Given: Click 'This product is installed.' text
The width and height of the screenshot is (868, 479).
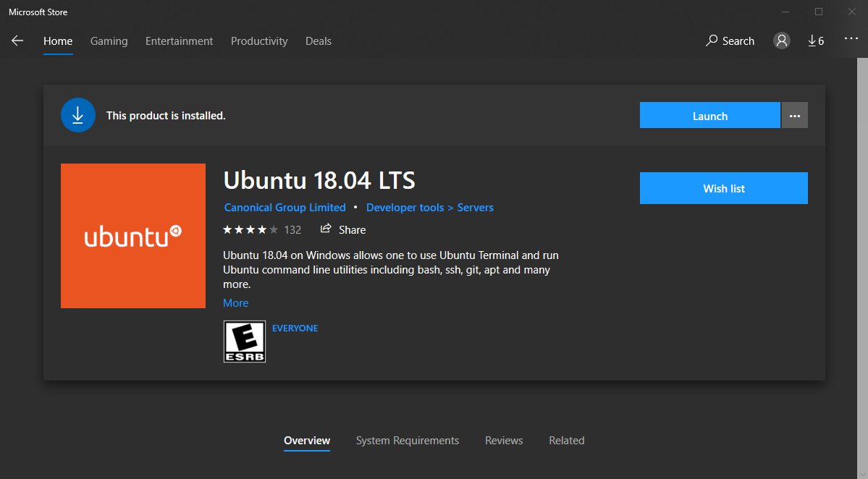Looking at the screenshot, I should pos(166,116).
